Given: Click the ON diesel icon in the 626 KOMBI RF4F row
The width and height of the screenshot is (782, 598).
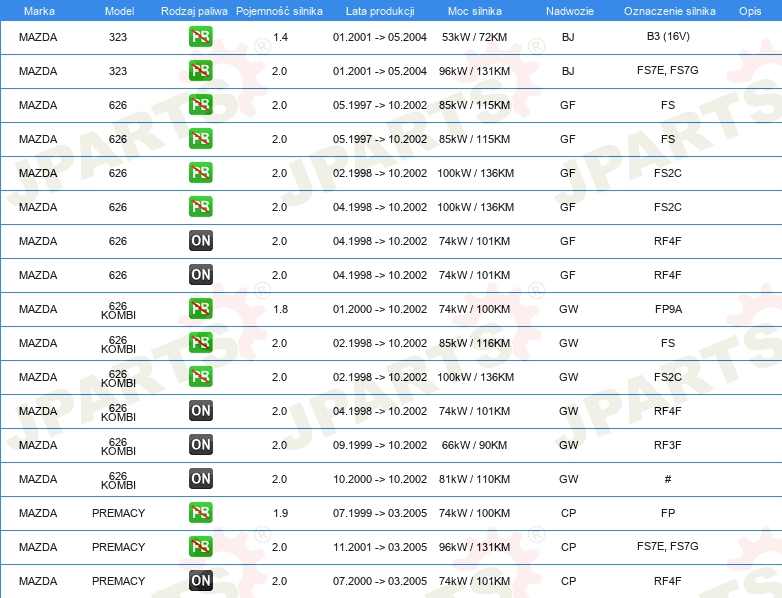Looking at the screenshot, I should click(x=200, y=411).
